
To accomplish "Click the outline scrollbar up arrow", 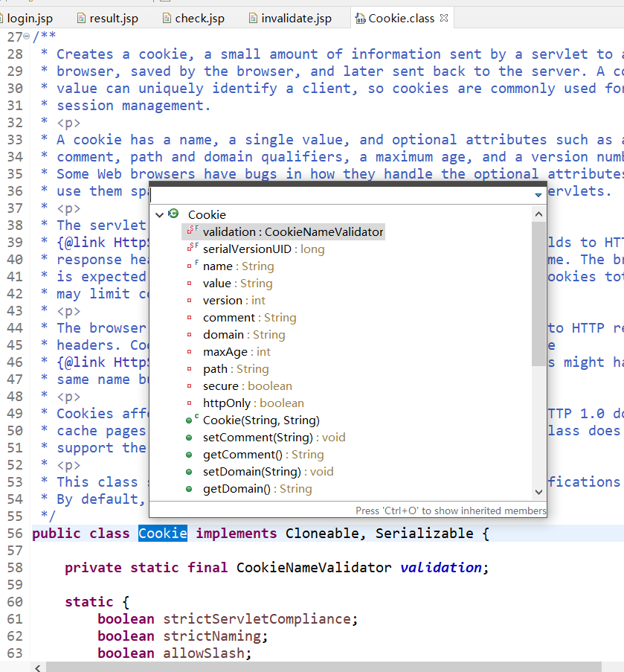I will click(538, 214).
